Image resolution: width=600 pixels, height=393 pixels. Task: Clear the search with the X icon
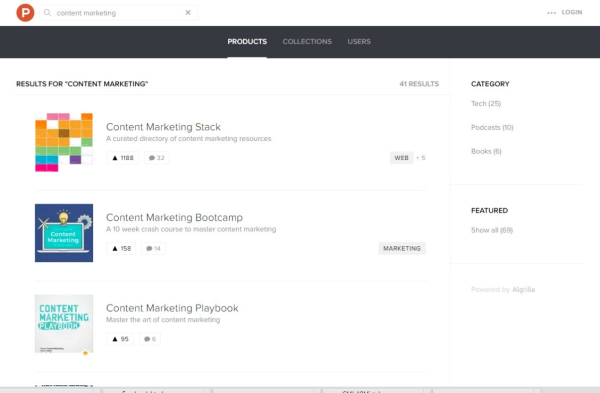point(188,13)
